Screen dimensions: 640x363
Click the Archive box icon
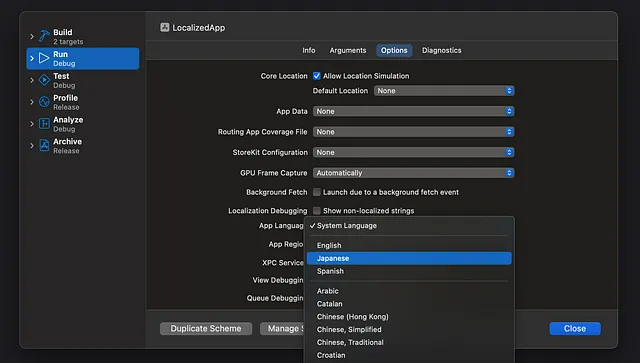[44, 145]
